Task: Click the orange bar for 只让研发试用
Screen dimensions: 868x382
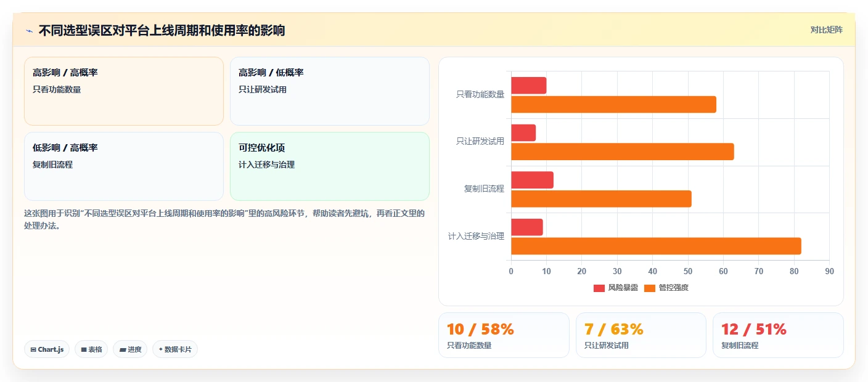Action: tap(623, 152)
